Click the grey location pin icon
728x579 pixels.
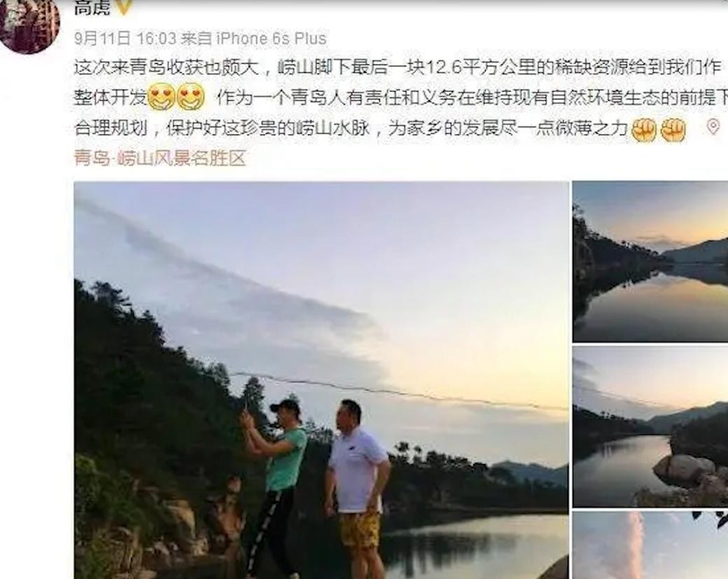(713, 127)
